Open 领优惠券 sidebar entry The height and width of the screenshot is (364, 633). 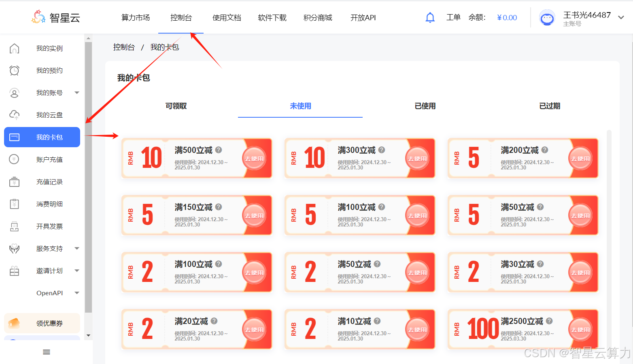click(42, 323)
